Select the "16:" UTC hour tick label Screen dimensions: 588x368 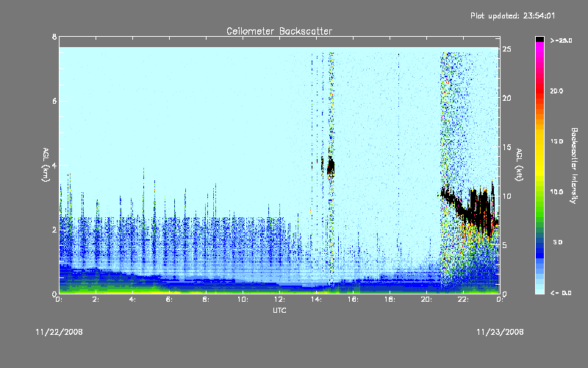[x=353, y=300]
